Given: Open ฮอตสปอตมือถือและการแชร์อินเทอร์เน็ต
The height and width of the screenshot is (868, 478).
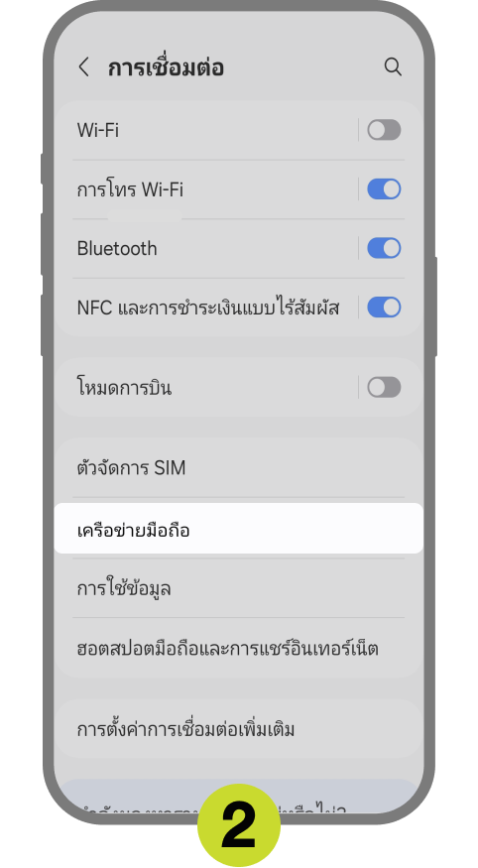Looking at the screenshot, I should point(238,648).
